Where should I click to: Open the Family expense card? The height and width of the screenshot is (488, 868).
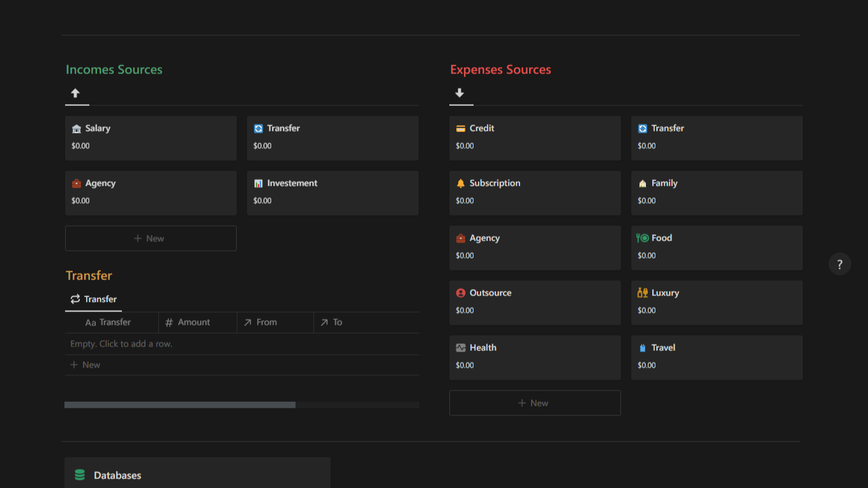(717, 193)
